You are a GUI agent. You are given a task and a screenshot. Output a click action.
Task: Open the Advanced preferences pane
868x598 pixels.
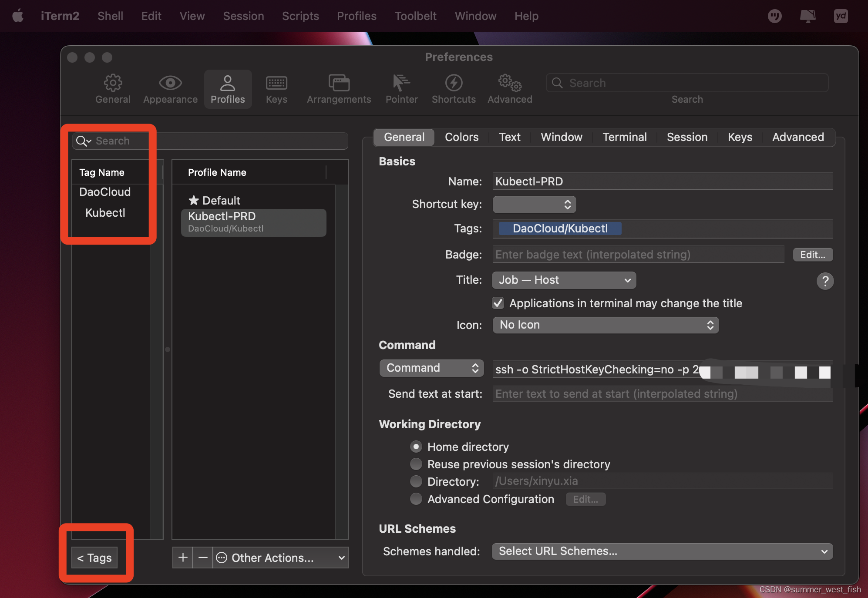pos(509,89)
